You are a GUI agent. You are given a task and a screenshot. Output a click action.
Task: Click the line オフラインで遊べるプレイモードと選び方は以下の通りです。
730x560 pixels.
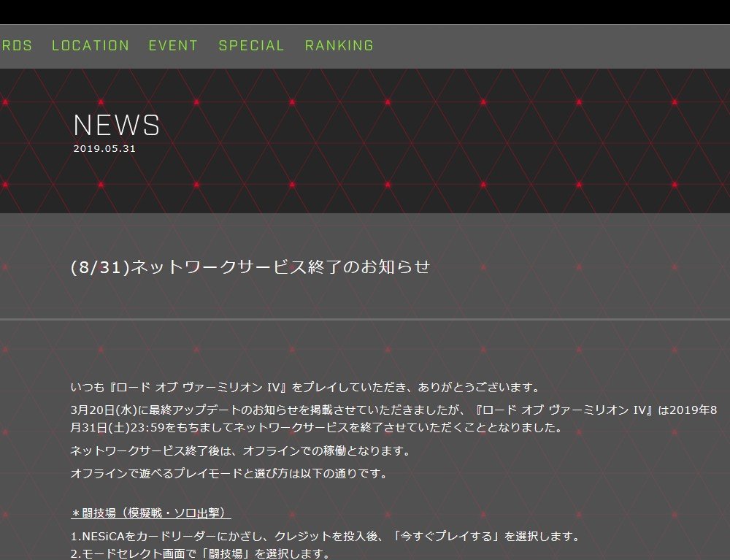(229, 473)
